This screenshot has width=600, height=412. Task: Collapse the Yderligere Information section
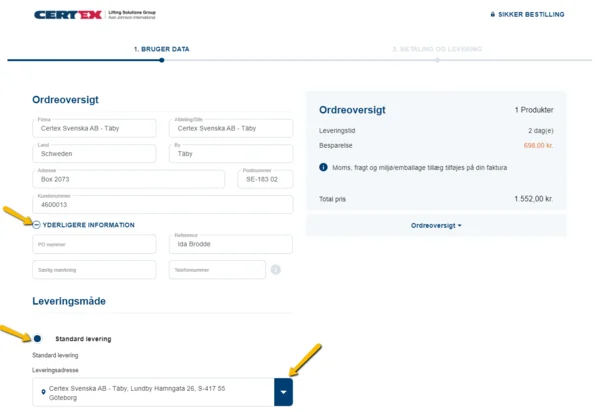pos(88,225)
